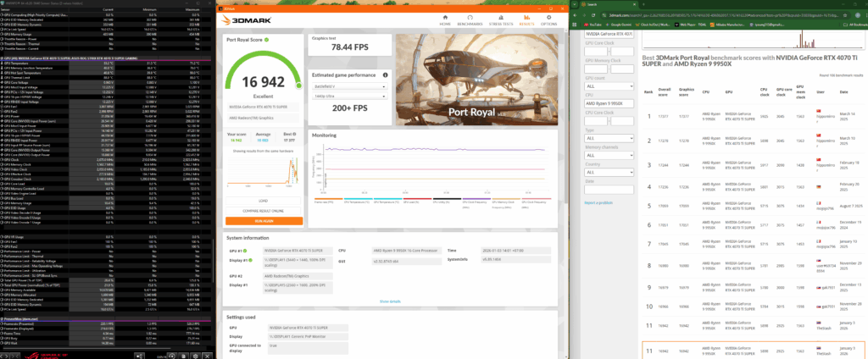Click the info icon beside Estimated game performance
The width and height of the screenshot is (868, 359).
point(385,75)
